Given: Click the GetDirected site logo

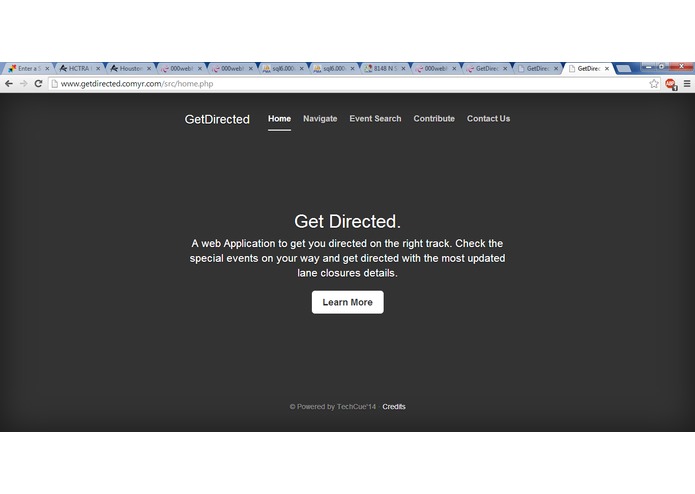Looking at the screenshot, I should pos(217,119).
